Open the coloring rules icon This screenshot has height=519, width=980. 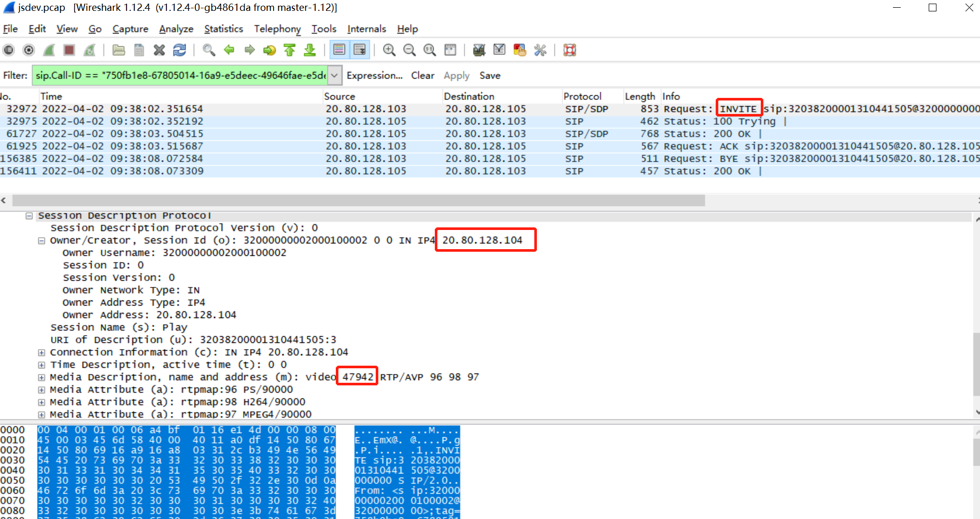(519, 50)
